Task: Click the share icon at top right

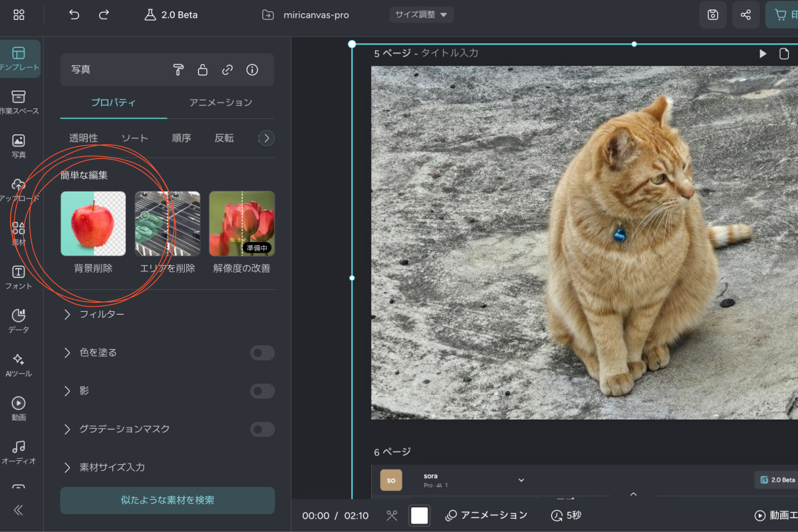Action: click(745, 15)
